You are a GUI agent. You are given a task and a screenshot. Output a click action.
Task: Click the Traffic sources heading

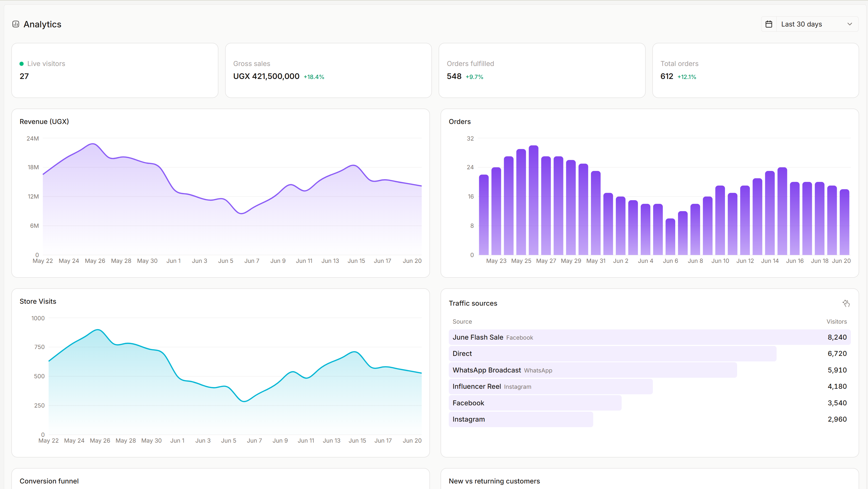point(473,303)
